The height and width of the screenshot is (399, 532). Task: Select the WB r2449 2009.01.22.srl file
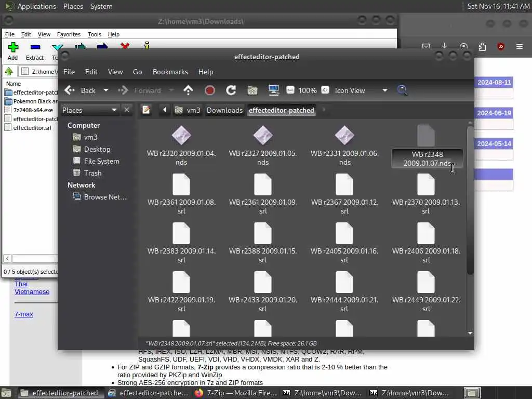point(426,292)
